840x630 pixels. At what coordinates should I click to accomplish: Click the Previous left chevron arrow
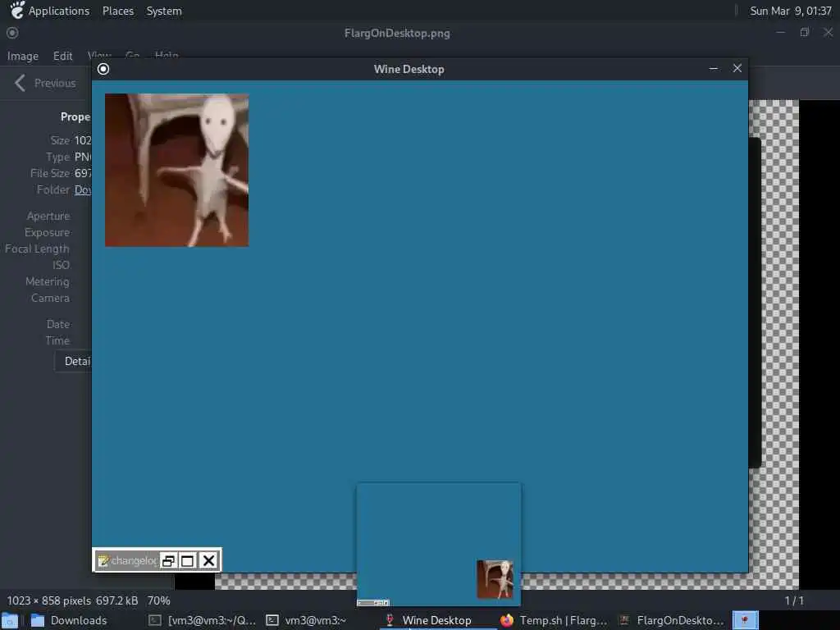(20, 83)
